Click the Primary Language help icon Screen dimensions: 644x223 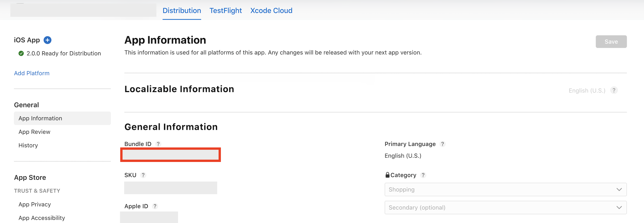click(x=442, y=144)
